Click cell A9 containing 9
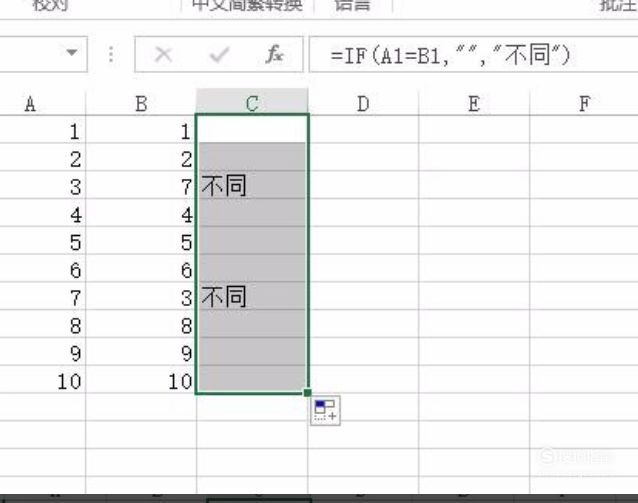This screenshot has width=638, height=503. (x=42, y=352)
